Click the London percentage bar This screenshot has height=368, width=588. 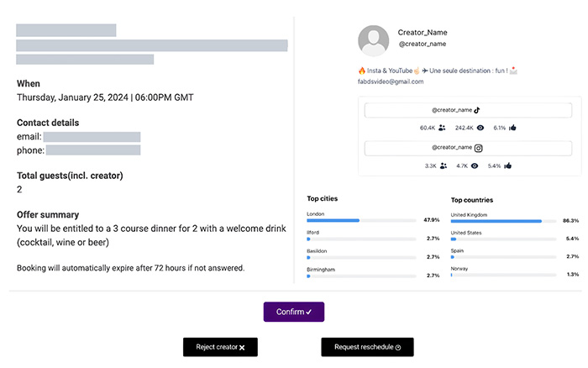pyautogui.click(x=362, y=220)
